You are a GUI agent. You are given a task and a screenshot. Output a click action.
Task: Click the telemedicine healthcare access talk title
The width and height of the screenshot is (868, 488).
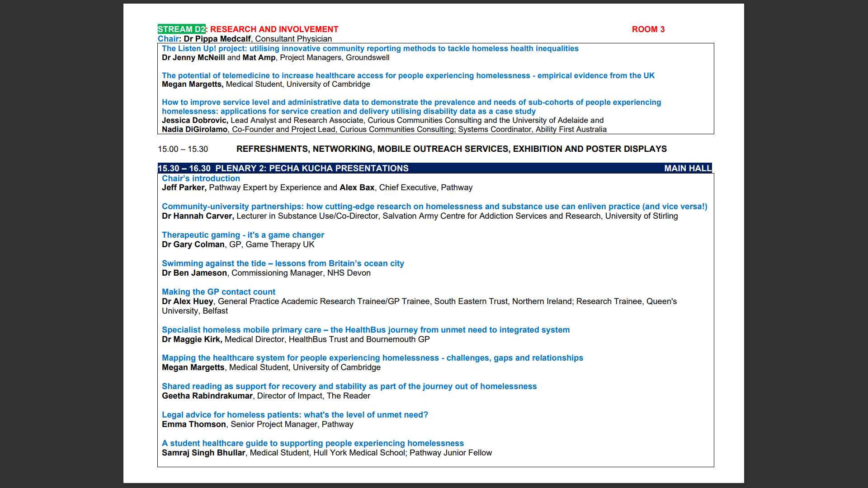(x=408, y=75)
